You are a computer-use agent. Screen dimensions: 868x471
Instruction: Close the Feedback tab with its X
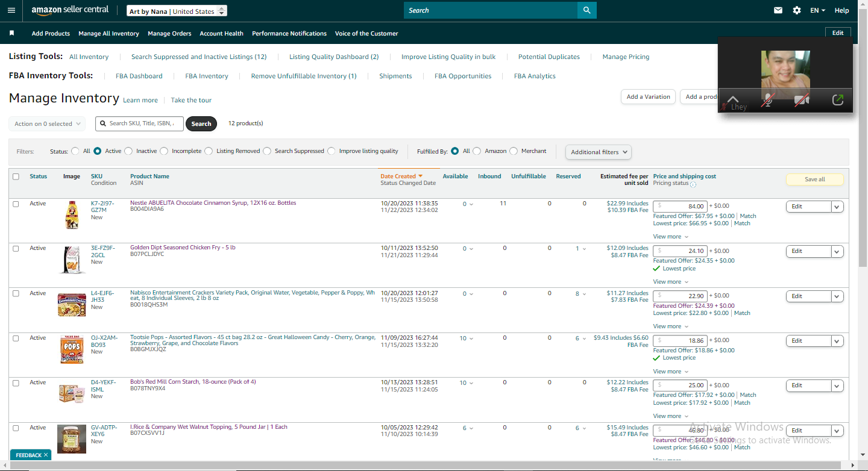pos(45,455)
